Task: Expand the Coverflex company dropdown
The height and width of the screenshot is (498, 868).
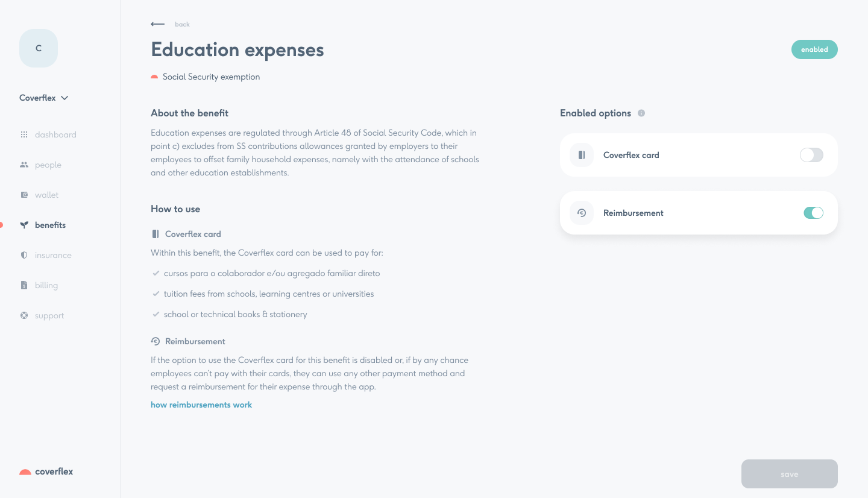Action: [x=43, y=98]
